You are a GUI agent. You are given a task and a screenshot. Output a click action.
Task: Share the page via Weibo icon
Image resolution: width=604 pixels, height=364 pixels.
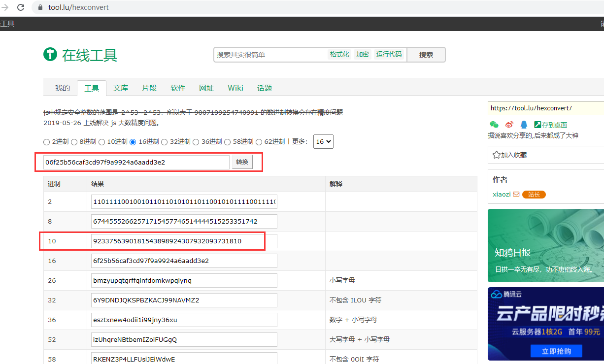coord(509,125)
